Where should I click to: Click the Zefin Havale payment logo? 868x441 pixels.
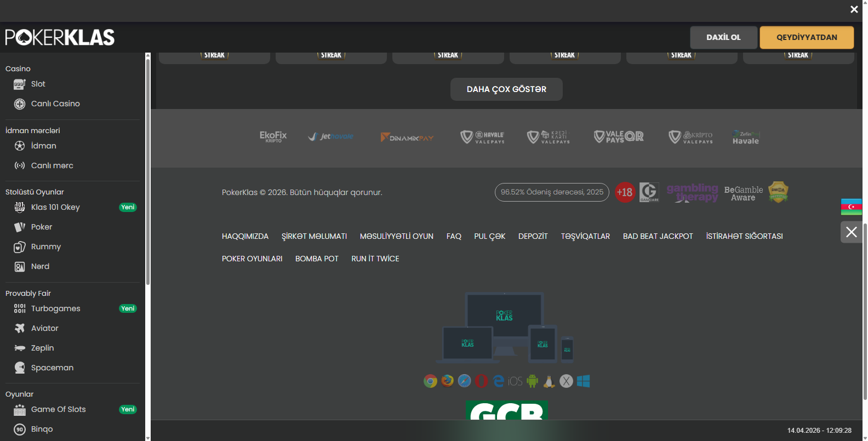pyautogui.click(x=746, y=137)
